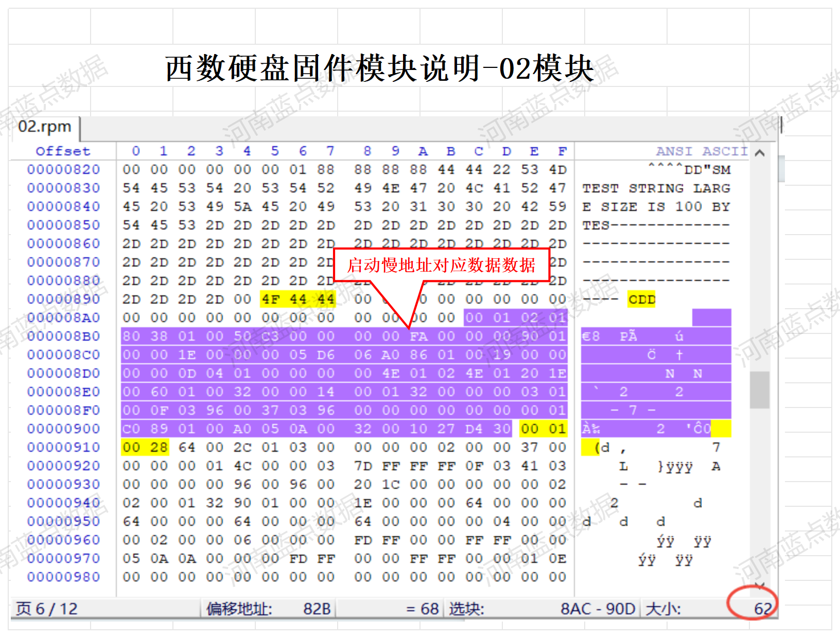Viewport: 840px width, 638px height.
Task: Click the ANSI ASCII panel header
Action: coord(700,151)
